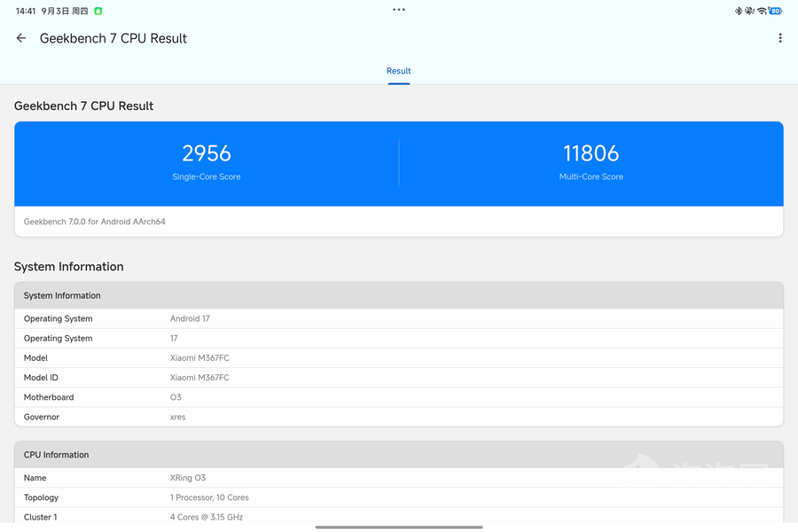Screen dimensions: 798x532
Task: Tap the Topology row
Action: click(x=399, y=497)
